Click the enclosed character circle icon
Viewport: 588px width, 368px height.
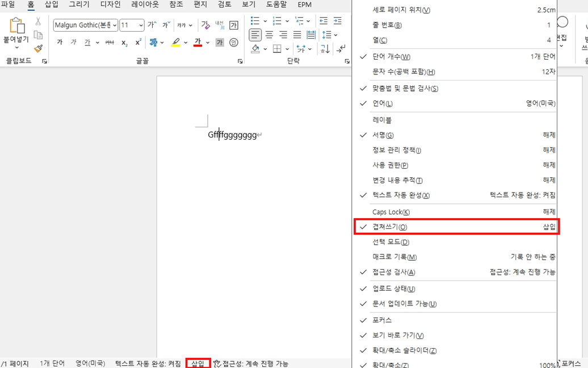coord(234,43)
